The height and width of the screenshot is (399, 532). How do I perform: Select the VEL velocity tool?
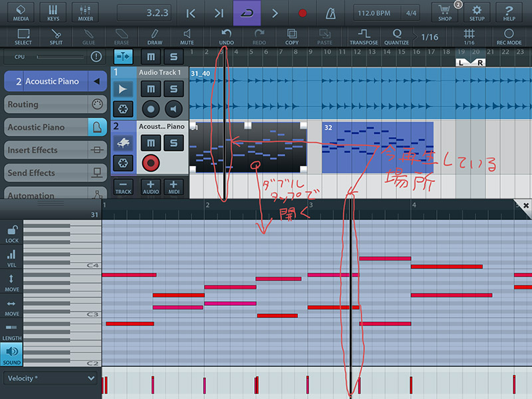tap(11, 257)
